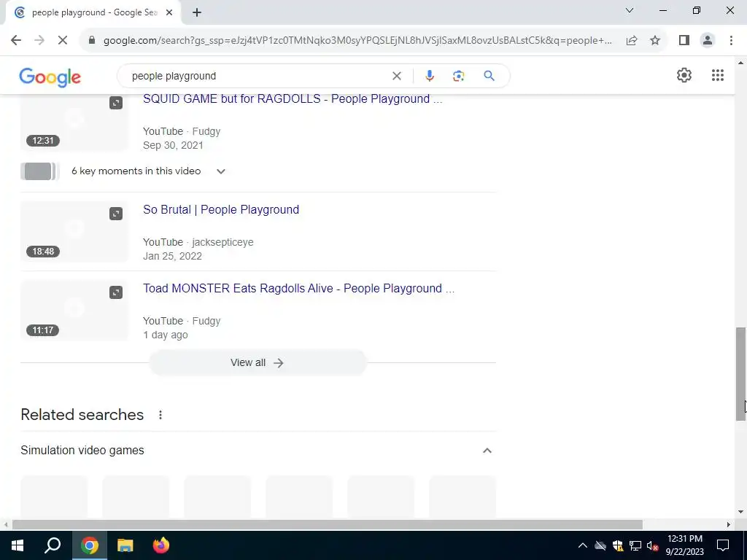Launch Firefox from the taskbar

point(161,545)
